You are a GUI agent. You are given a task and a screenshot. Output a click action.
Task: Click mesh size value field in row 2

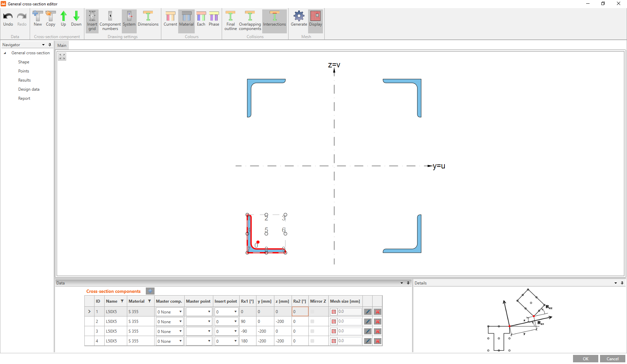(350, 322)
